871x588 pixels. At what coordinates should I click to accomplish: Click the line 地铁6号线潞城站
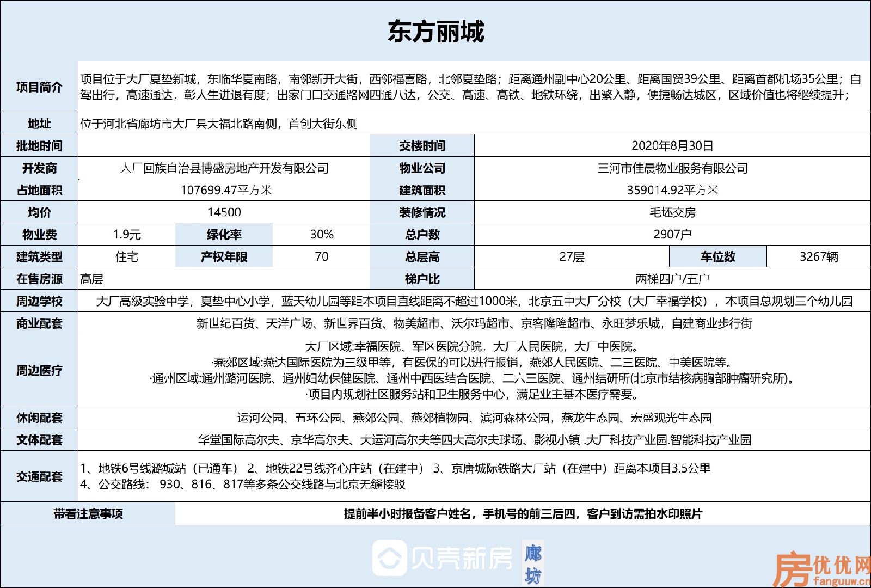[x=396, y=468]
